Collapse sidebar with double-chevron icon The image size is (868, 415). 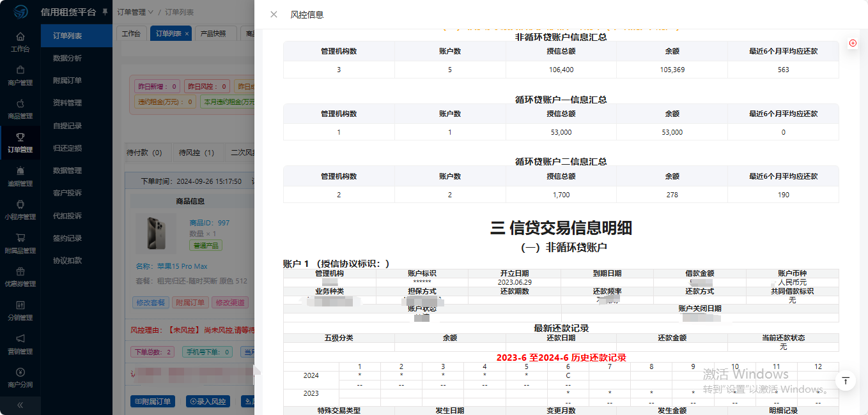[20, 405]
